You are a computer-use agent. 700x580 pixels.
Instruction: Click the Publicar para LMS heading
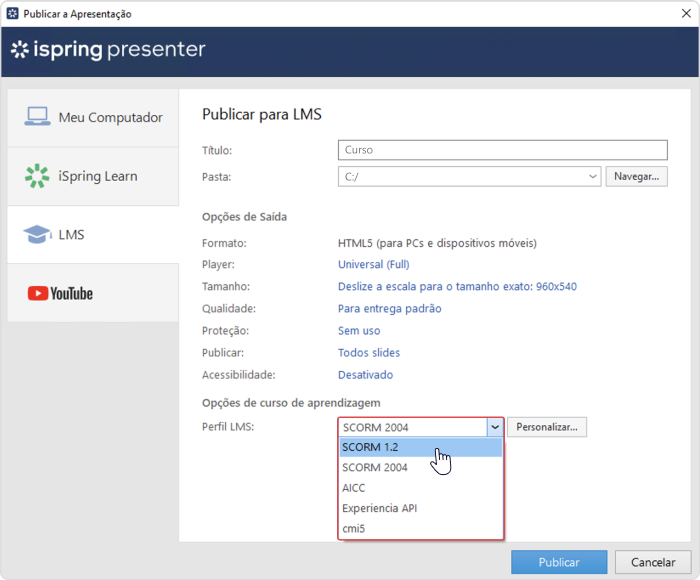262,114
